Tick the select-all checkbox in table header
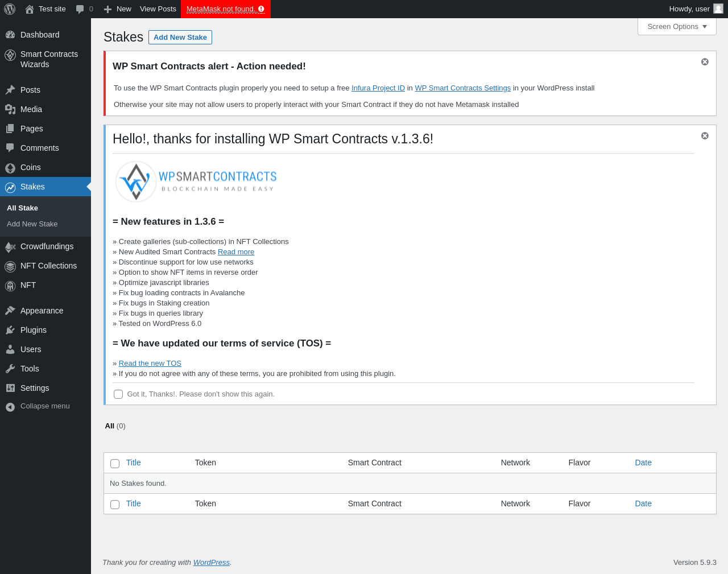 pyautogui.click(x=115, y=464)
